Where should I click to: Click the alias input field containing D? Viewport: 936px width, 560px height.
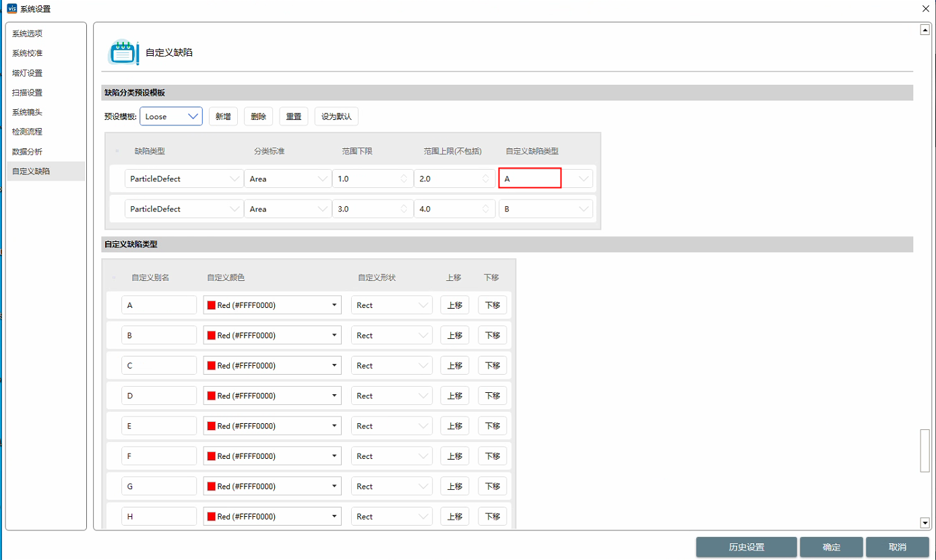point(159,396)
